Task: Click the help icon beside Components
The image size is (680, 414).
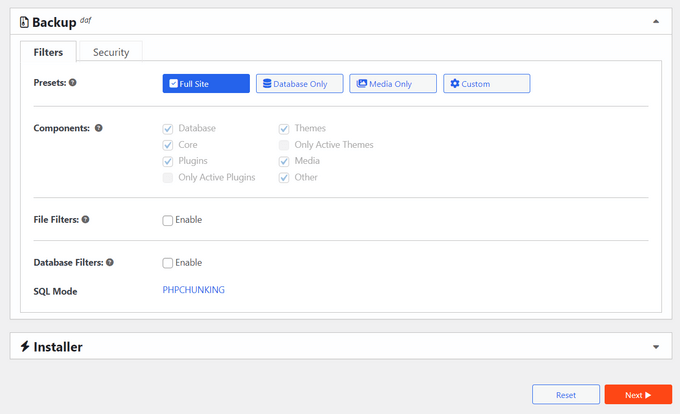Action: (98, 129)
